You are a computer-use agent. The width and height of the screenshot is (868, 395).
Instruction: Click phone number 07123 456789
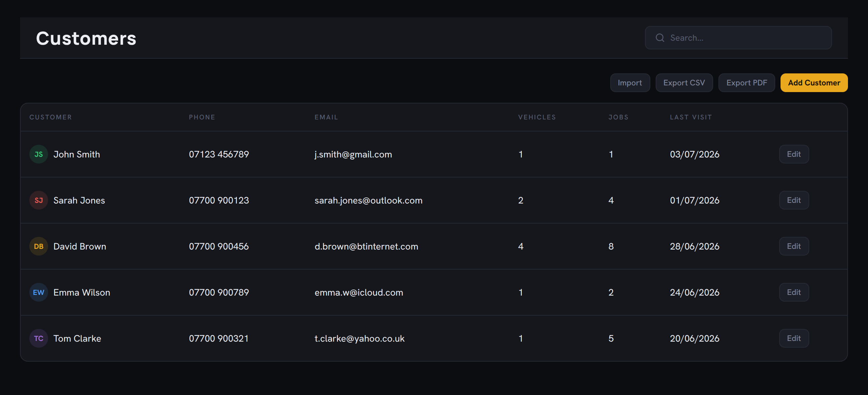tap(219, 154)
